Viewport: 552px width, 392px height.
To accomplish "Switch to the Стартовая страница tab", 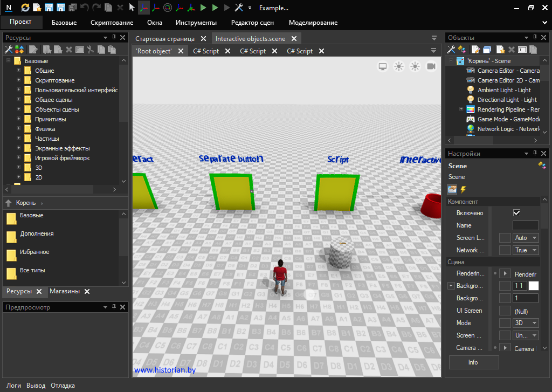I will (165, 39).
